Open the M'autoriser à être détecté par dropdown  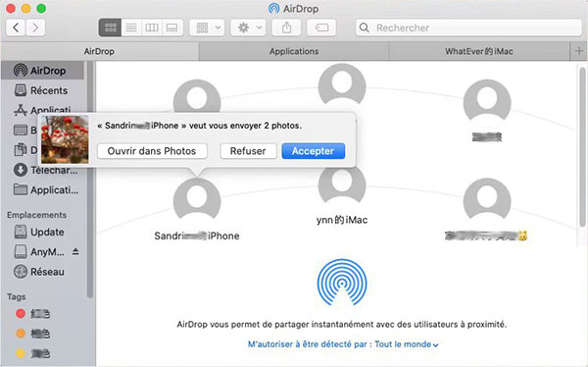(x=343, y=344)
